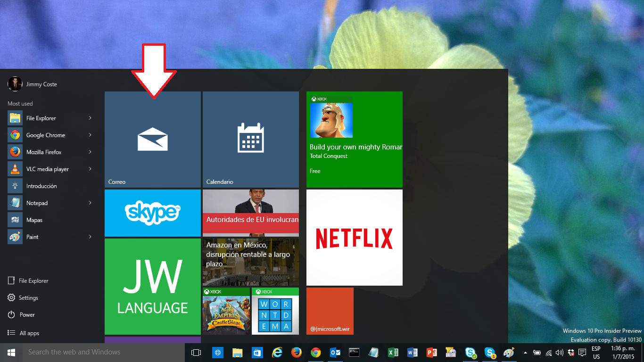Open Command Prompt taskbar icon
644x362 pixels.
click(355, 353)
